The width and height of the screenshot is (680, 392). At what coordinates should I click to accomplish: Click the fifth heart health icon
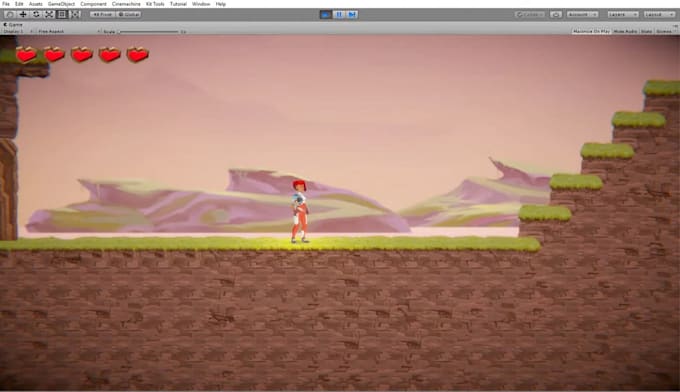[137, 55]
